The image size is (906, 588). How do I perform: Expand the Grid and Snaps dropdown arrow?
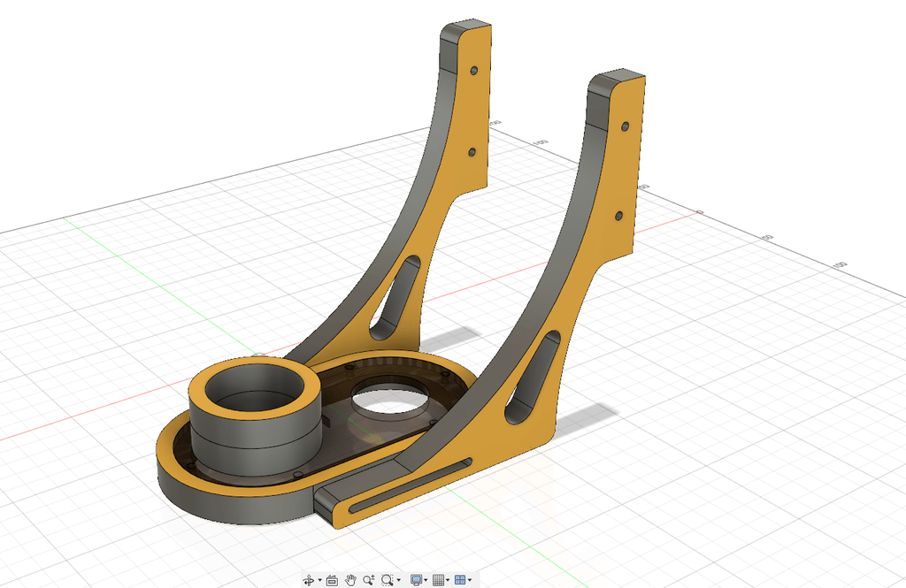(x=448, y=580)
